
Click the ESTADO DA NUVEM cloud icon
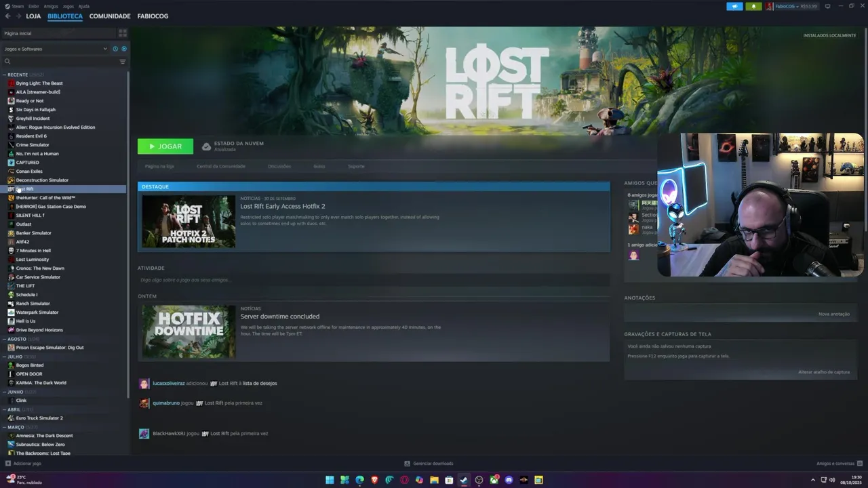pyautogui.click(x=206, y=146)
